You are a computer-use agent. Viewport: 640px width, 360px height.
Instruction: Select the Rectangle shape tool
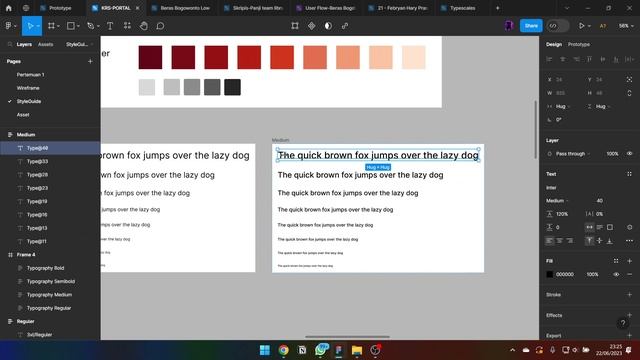[71, 26]
